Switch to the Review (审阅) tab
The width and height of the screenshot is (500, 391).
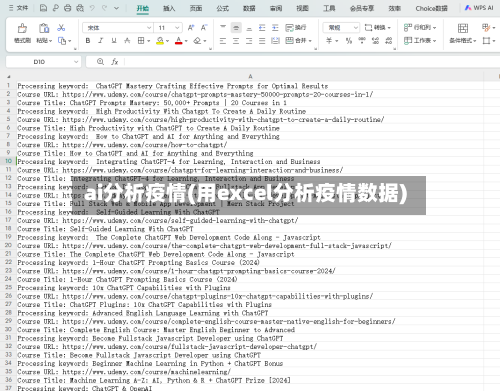pyautogui.click(x=276, y=8)
